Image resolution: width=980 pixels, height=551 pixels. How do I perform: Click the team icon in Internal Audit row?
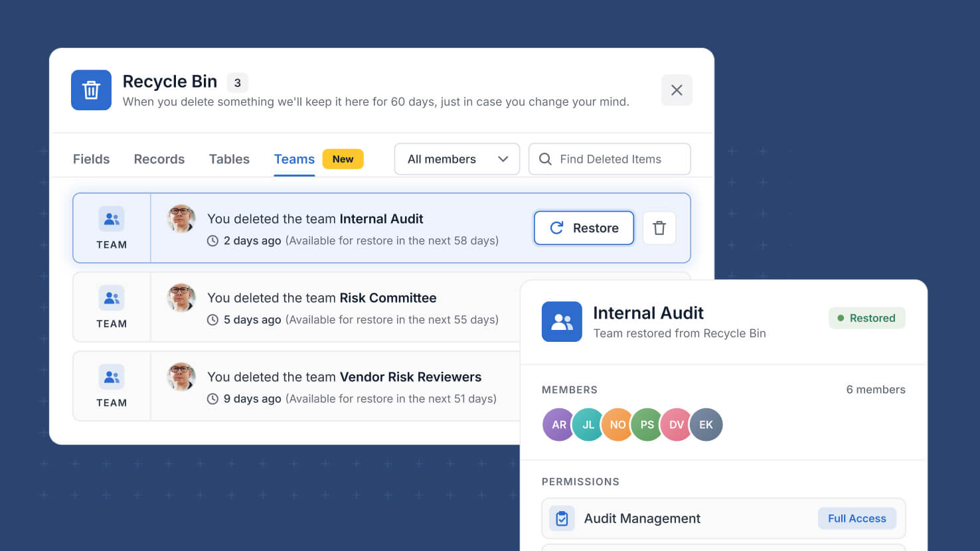(112, 218)
